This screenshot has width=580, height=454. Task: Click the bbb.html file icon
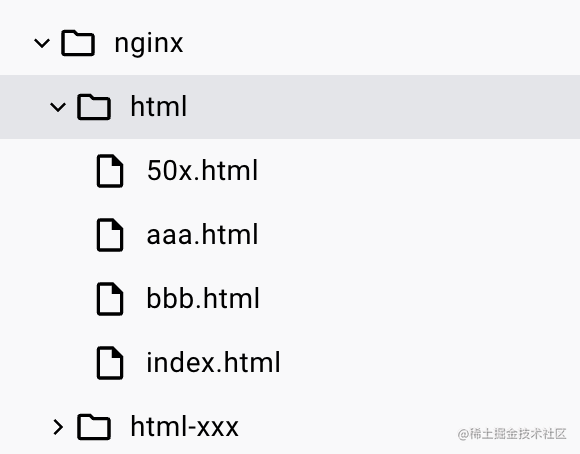pyautogui.click(x=110, y=299)
